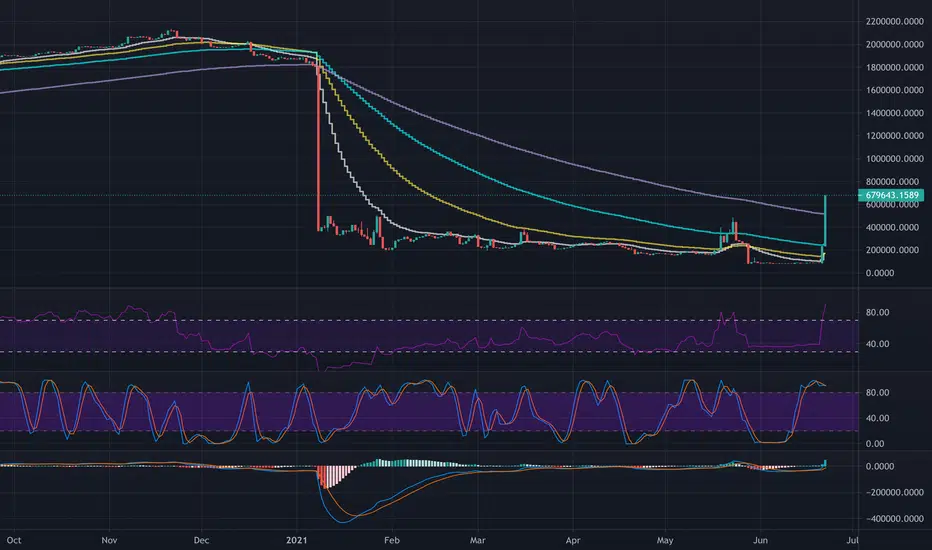The height and width of the screenshot is (550, 932).
Task: Click the RSI pane 40.00 scale label
Action: coord(877,344)
